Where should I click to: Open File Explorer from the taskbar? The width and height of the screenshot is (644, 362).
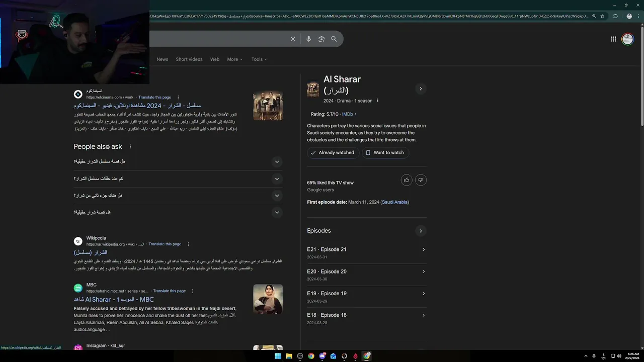[x=289, y=356]
